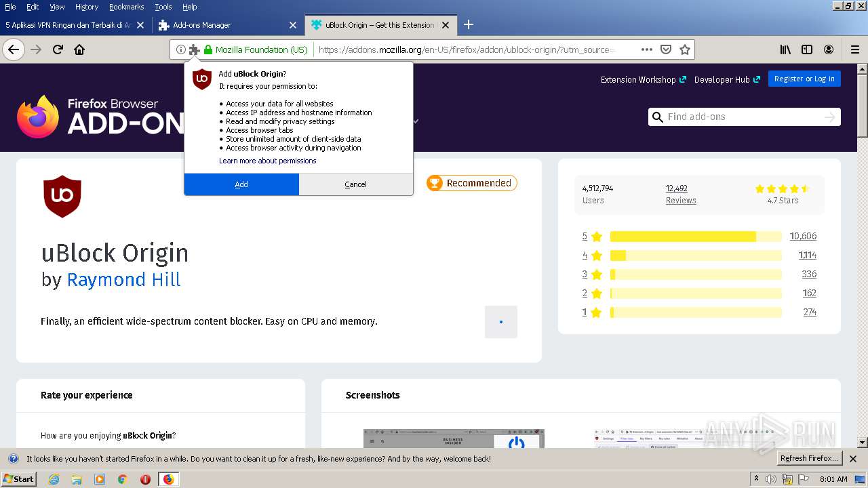The image size is (868, 488).
Task: Open the Firefox Browser Add-ons logo
Action: 100,117
